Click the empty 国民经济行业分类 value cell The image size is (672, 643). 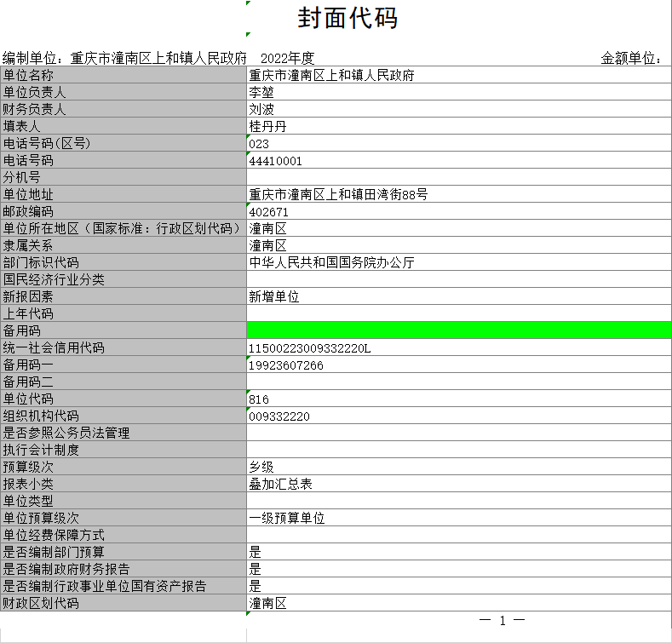(x=459, y=279)
